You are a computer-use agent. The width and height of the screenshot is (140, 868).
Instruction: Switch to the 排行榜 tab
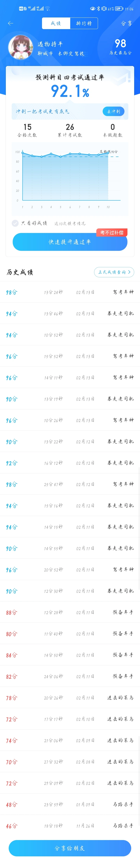click(84, 23)
